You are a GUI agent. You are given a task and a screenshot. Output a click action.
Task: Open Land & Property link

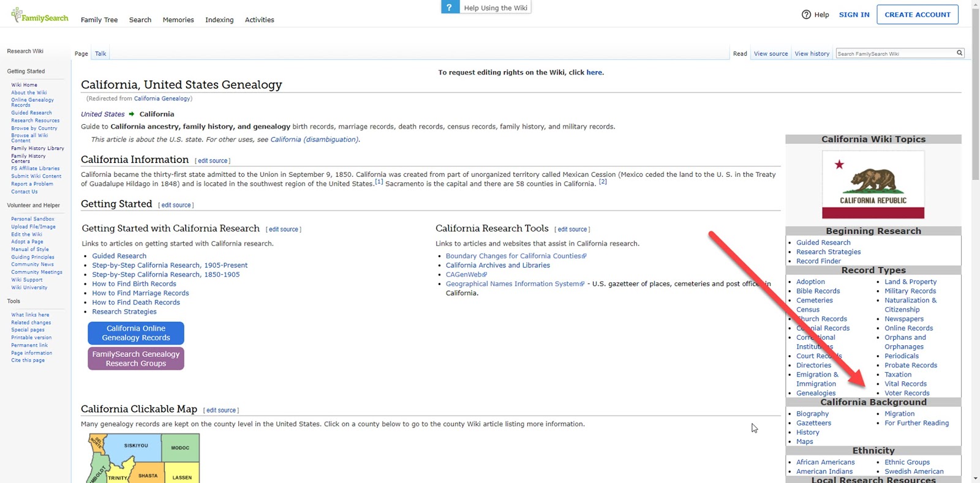tap(910, 282)
